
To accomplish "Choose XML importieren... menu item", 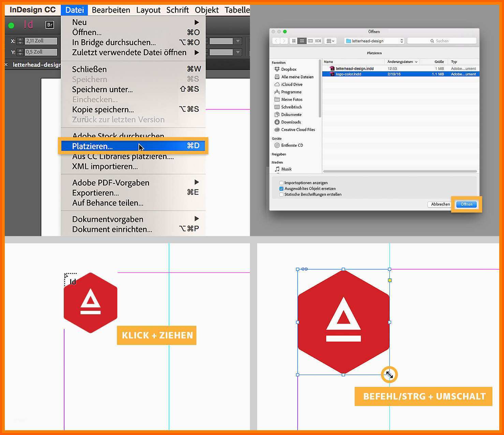I will 133,166.
